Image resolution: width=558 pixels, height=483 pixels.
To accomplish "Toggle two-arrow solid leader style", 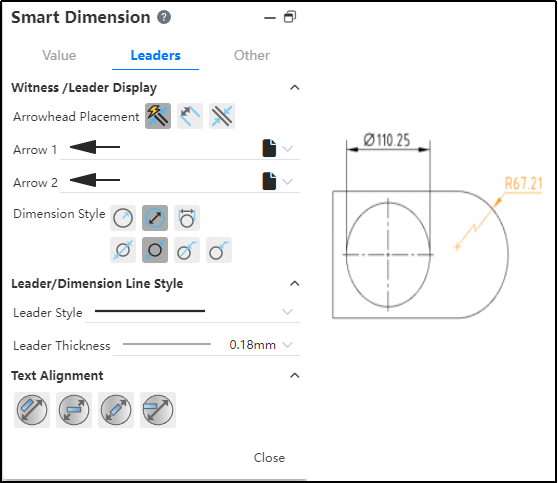I will [155, 250].
